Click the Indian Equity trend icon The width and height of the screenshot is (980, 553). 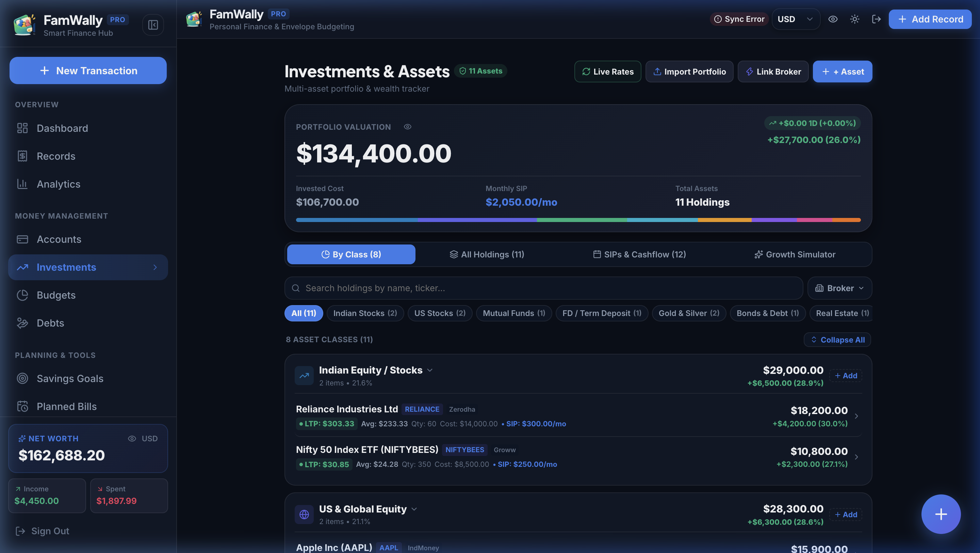(x=304, y=376)
